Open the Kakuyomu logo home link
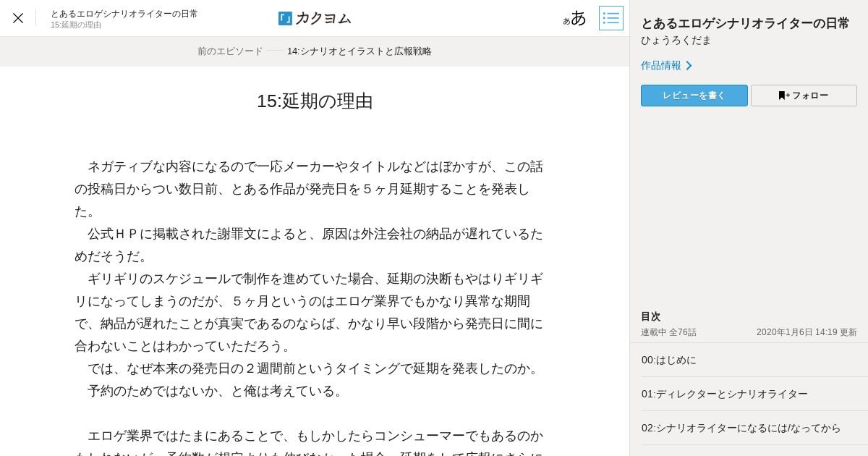868x456 pixels. [315, 18]
